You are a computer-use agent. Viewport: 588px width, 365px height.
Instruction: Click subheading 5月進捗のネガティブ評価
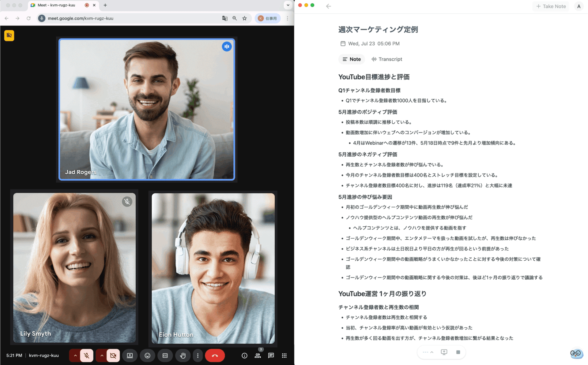(x=367, y=154)
